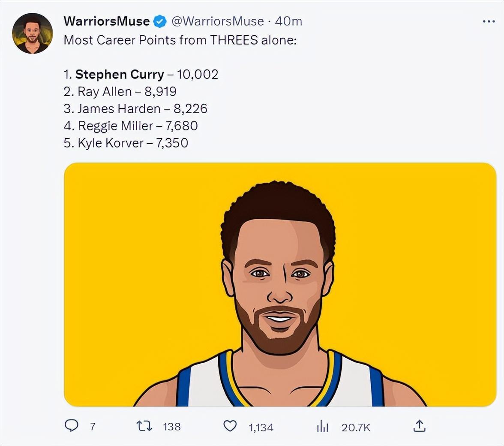This screenshot has width=504, height=446.
Task: Open the three-dot more options menu
Action: [x=489, y=21]
